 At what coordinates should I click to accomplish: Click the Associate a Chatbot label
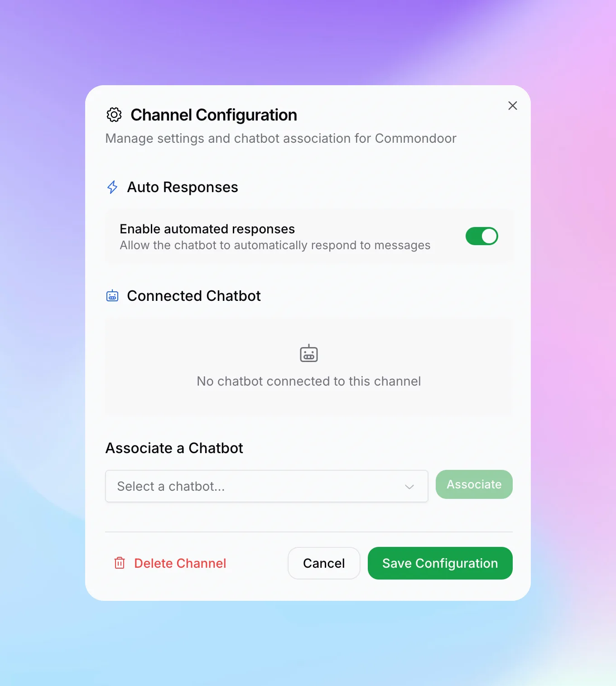(x=174, y=448)
